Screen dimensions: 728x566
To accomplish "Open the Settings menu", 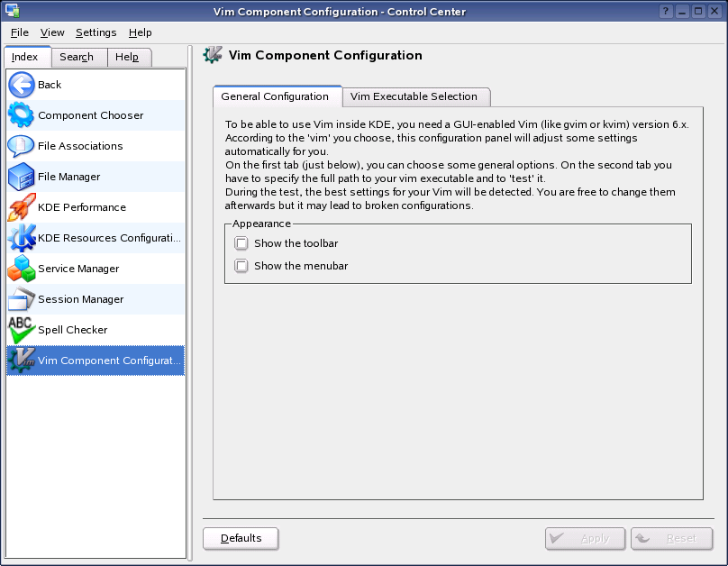I will [96, 32].
